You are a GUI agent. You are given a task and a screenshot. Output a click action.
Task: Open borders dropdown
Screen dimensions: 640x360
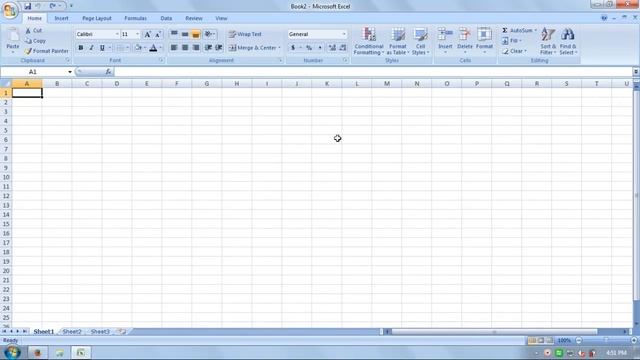click(x=127, y=48)
